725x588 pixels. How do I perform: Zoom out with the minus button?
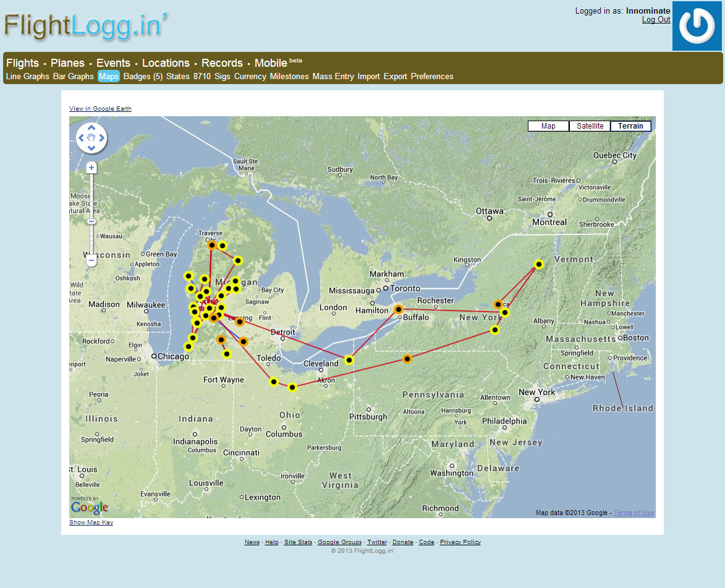(x=91, y=260)
